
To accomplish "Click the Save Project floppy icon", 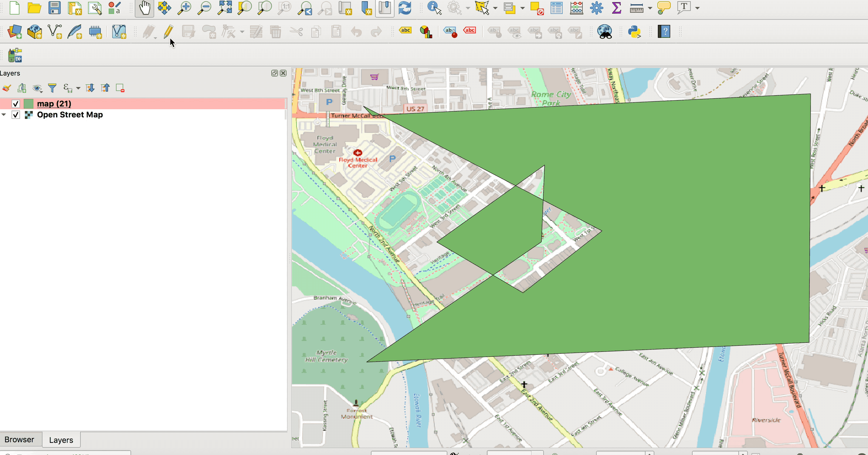I will pyautogui.click(x=54, y=8).
